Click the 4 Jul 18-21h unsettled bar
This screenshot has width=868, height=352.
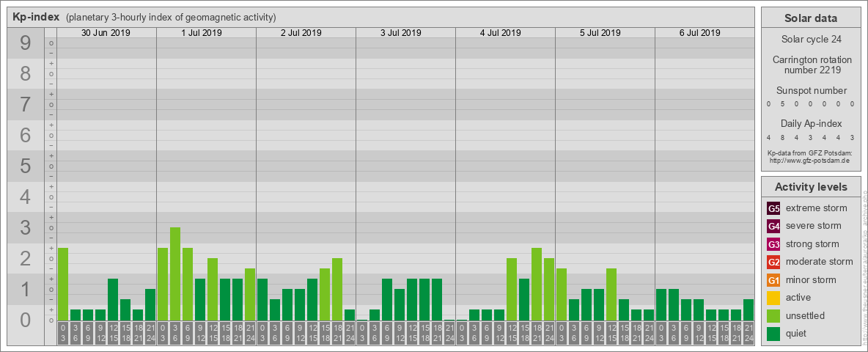tap(537, 284)
